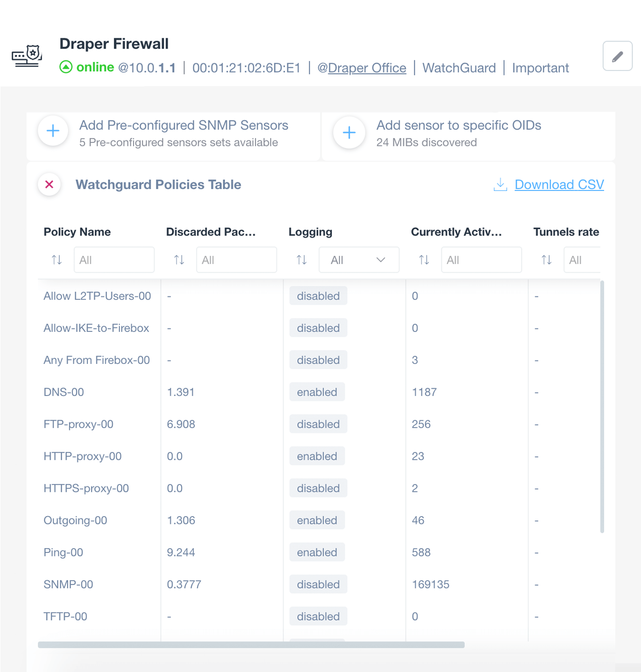The width and height of the screenshot is (641, 672).
Task: Click the Download CSV link
Action: pyautogui.click(x=559, y=185)
